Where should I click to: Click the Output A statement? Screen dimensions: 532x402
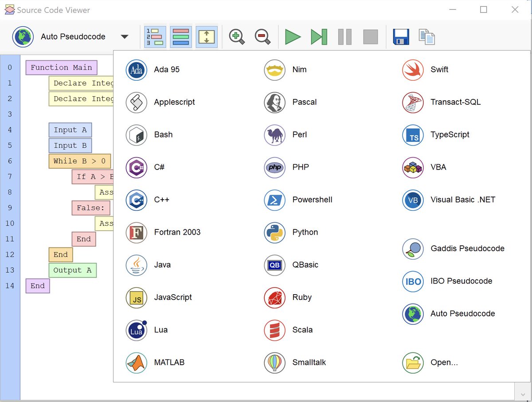[x=72, y=270]
